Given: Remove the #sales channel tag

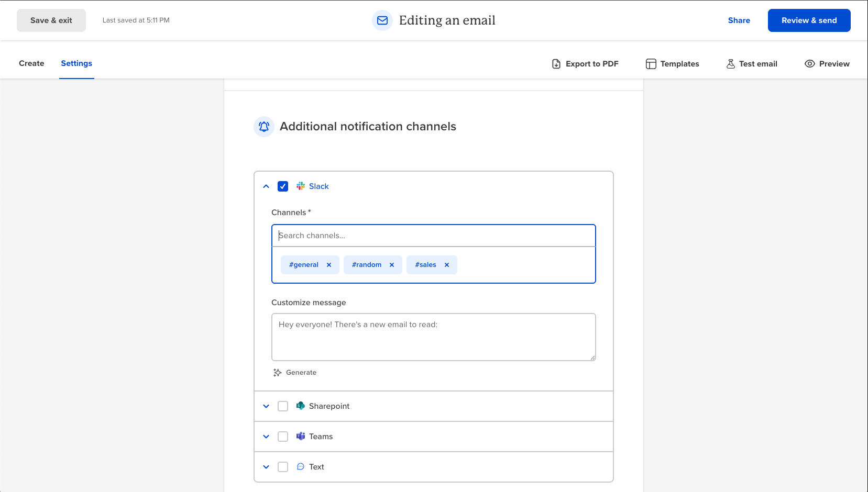Looking at the screenshot, I should pyautogui.click(x=447, y=265).
